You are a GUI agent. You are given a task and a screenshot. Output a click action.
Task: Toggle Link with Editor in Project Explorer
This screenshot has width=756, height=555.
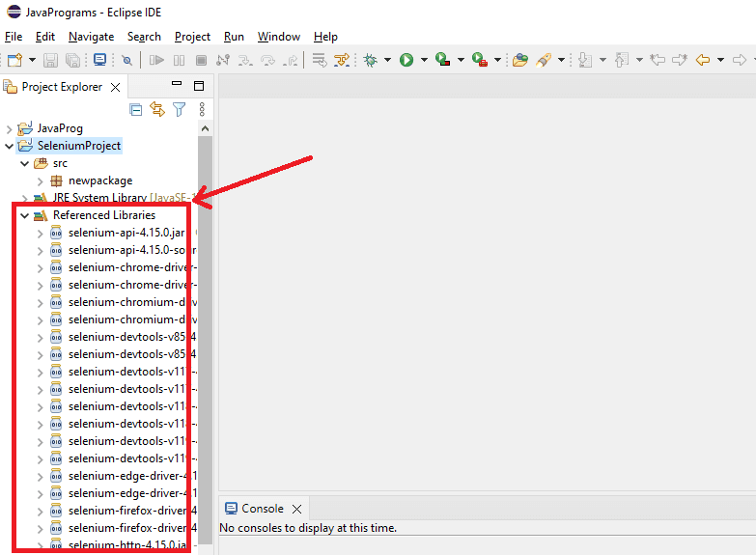[157, 109]
